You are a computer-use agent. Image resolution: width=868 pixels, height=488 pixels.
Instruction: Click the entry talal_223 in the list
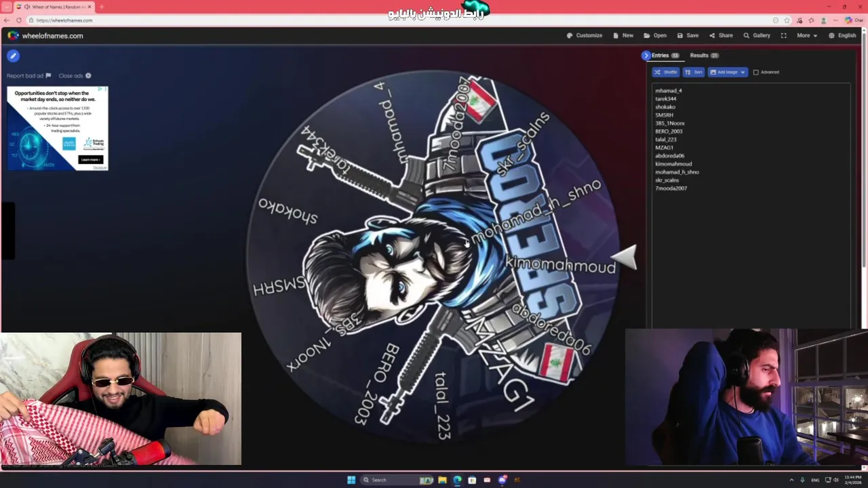(x=666, y=140)
